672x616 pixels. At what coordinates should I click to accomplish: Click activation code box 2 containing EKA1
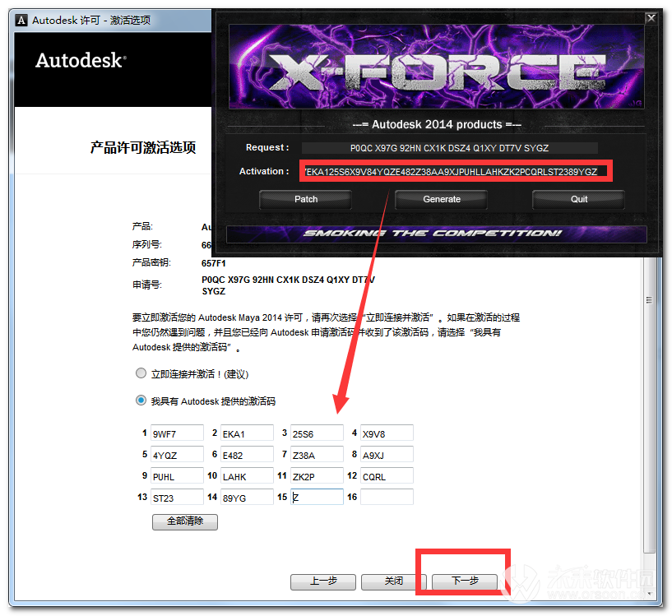(x=247, y=433)
